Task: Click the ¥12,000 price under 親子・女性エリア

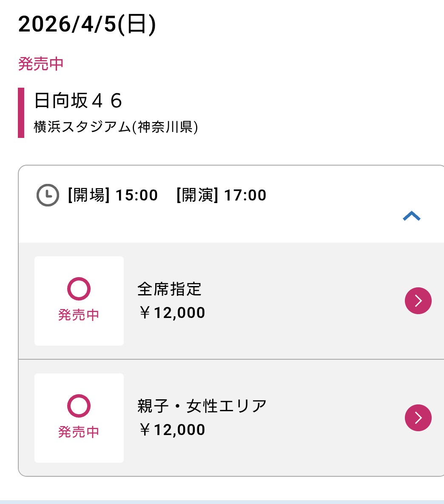Action: (x=172, y=430)
